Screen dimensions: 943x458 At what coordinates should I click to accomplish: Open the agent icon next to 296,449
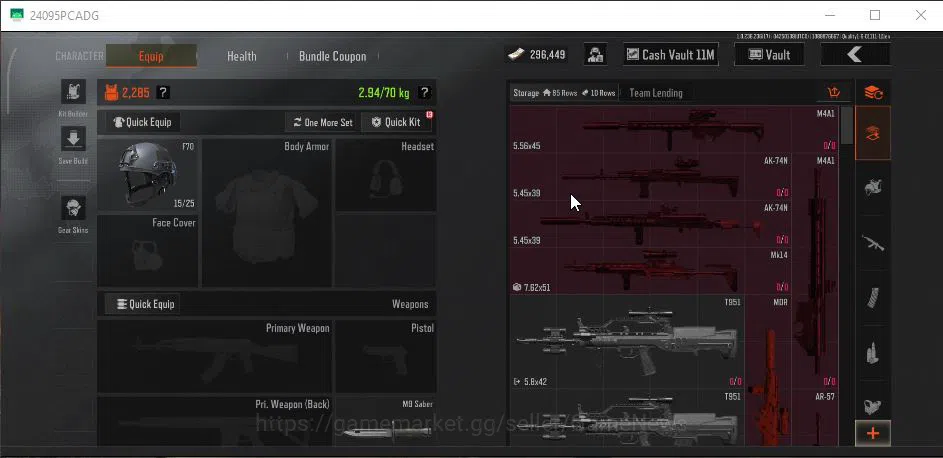click(x=595, y=55)
